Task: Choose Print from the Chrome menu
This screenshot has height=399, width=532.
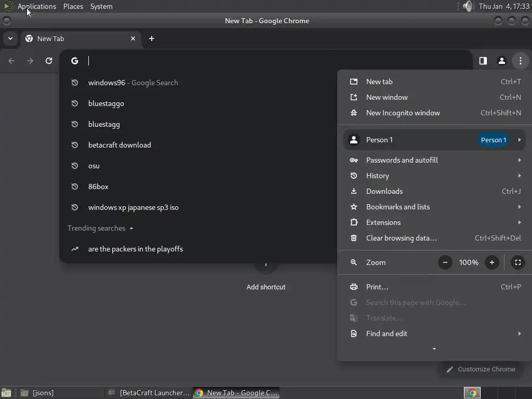Action: (435, 287)
